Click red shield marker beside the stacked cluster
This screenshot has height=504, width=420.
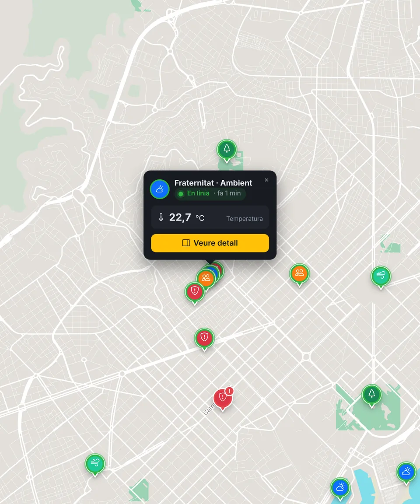[x=194, y=291]
